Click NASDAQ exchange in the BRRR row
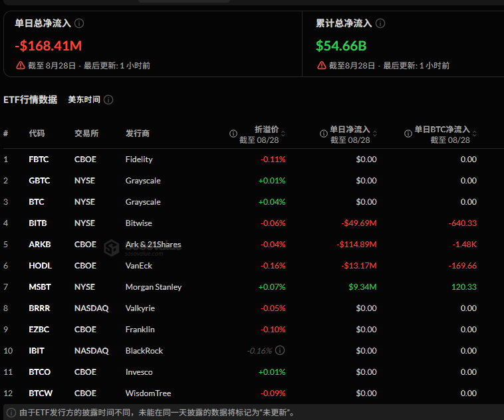Viewport: 504px width, 420px height. coord(92,308)
